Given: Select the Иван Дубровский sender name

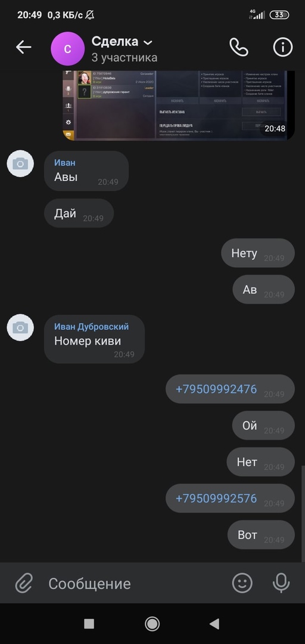Looking at the screenshot, I should [91, 327].
